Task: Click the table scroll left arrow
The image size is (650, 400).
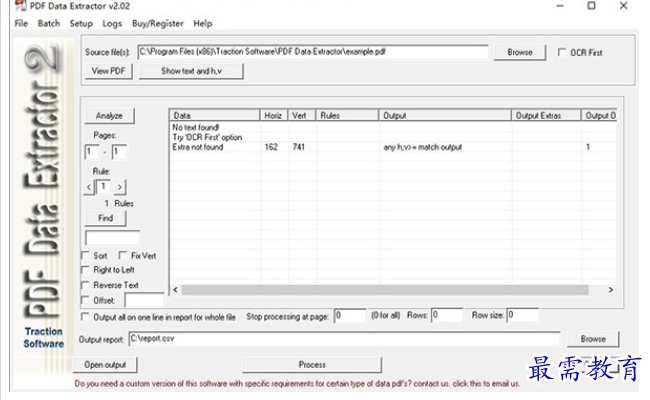Action: (x=175, y=290)
